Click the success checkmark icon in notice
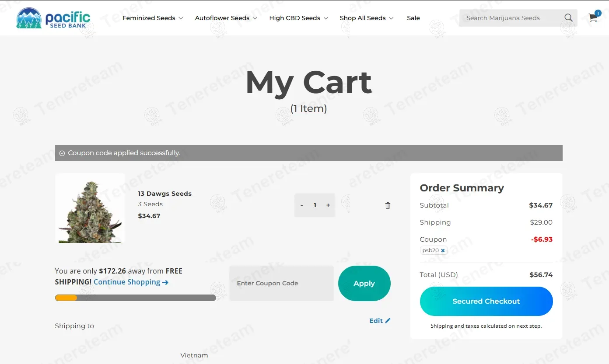The image size is (609, 364). [62, 153]
